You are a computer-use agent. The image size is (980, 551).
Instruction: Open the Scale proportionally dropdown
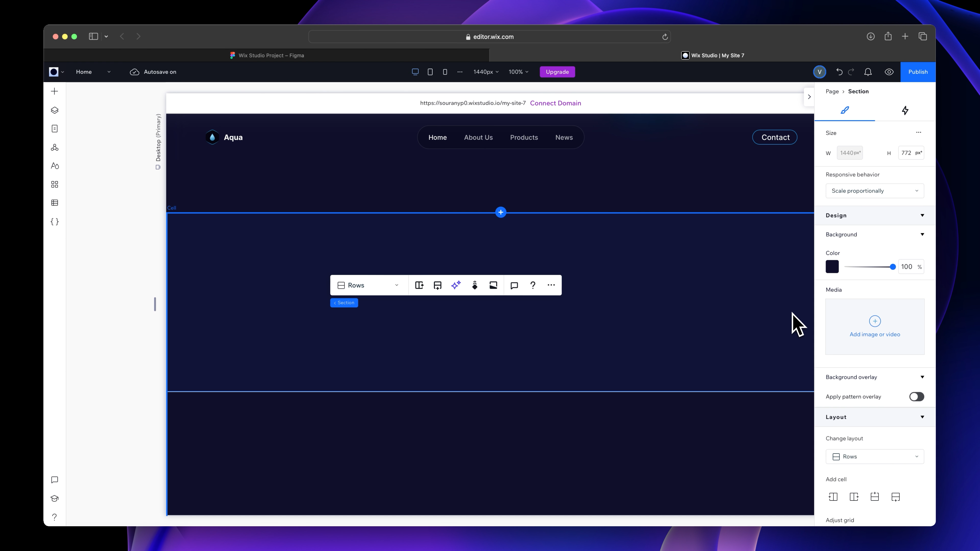pyautogui.click(x=875, y=191)
